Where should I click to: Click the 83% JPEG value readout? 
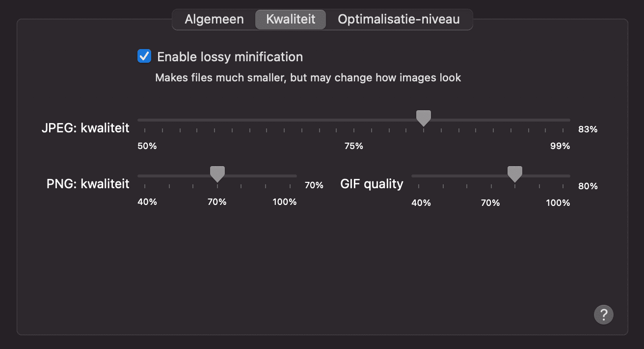(x=588, y=130)
